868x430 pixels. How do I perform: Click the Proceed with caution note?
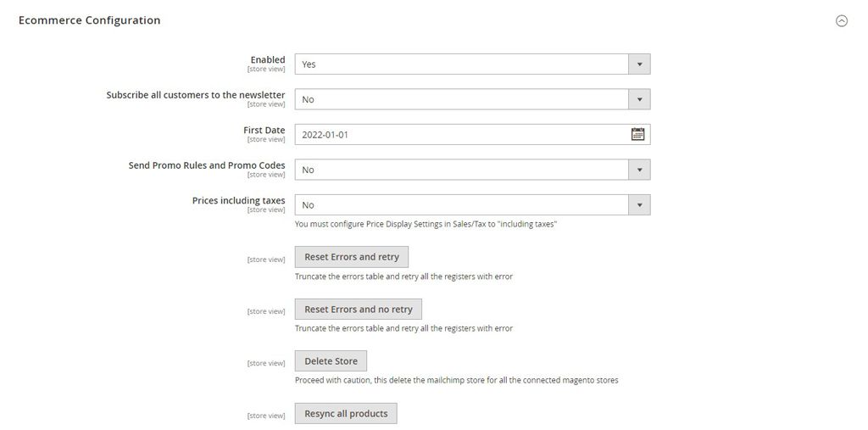pyautogui.click(x=457, y=380)
